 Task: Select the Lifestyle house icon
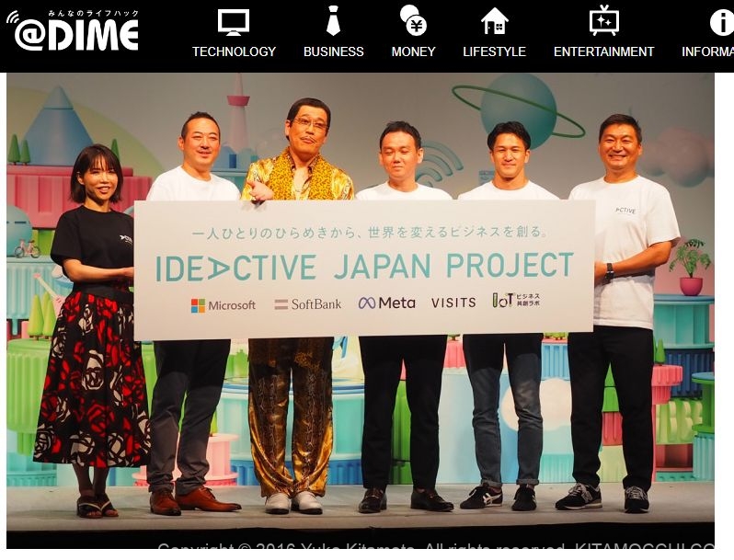(x=494, y=21)
